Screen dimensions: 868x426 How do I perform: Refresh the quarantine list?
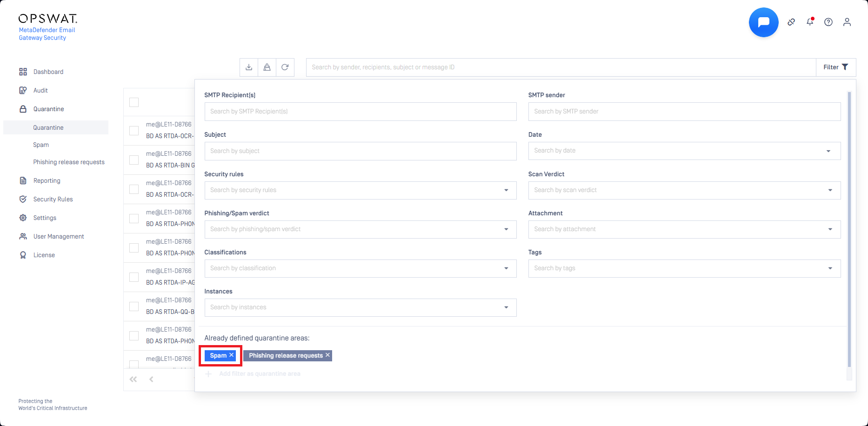[285, 67]
